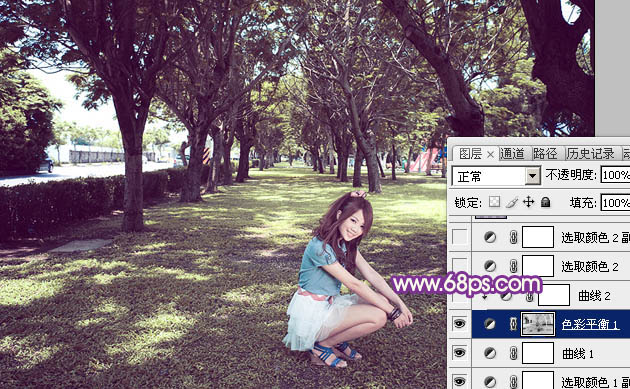
Task: Show the 选取颜色 2 副本 layer
Action: pyautogui.click(x=460, y=237)
